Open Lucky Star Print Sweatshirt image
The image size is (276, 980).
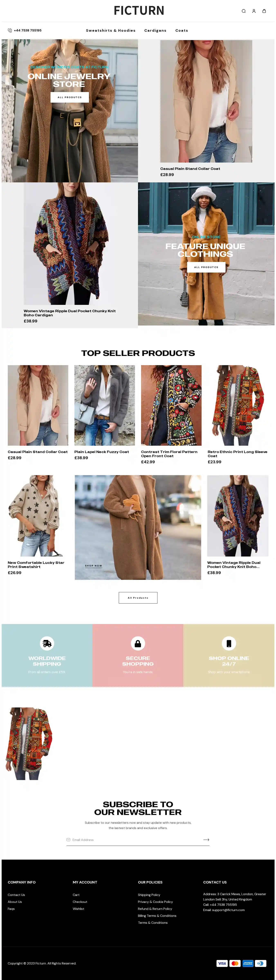pos(38,515)
